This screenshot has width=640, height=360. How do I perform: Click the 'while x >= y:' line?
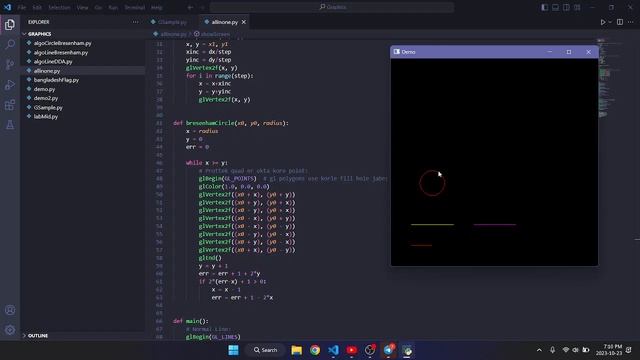207,163
